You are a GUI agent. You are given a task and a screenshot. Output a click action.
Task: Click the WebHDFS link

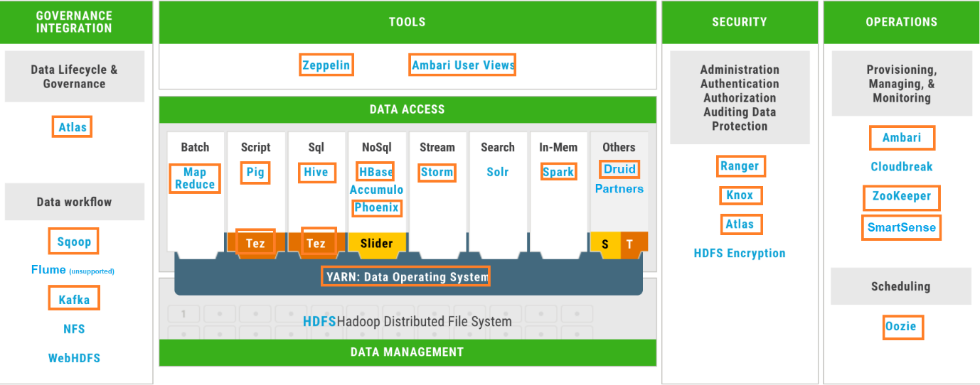[x=74, y=358]
